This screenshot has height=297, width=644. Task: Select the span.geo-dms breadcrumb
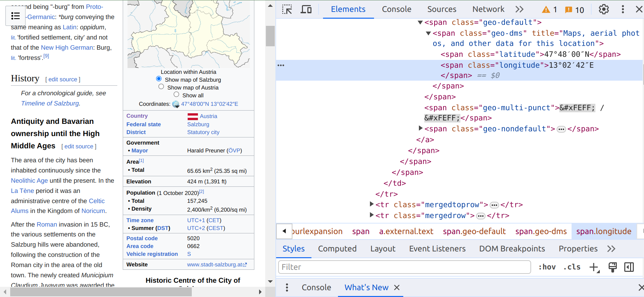tap(541, 231)
